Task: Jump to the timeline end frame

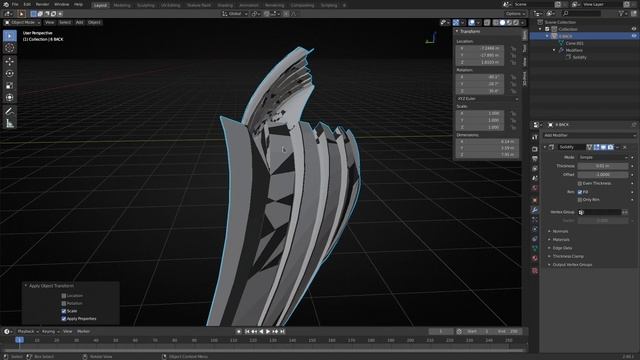Action: pos(282,331)
